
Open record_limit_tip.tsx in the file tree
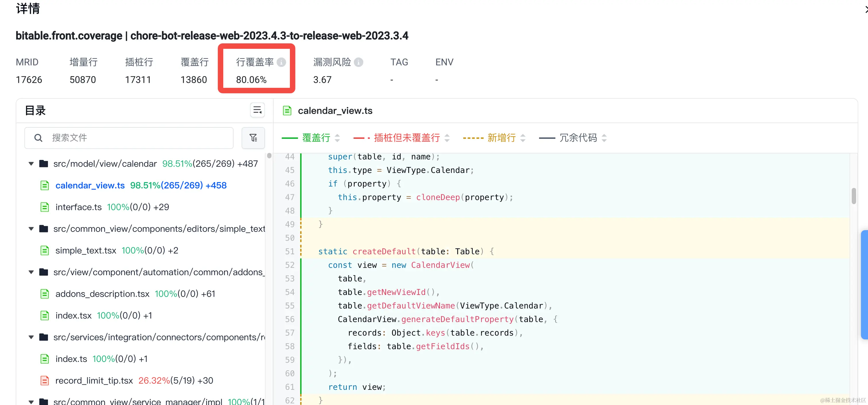(94, 381)
